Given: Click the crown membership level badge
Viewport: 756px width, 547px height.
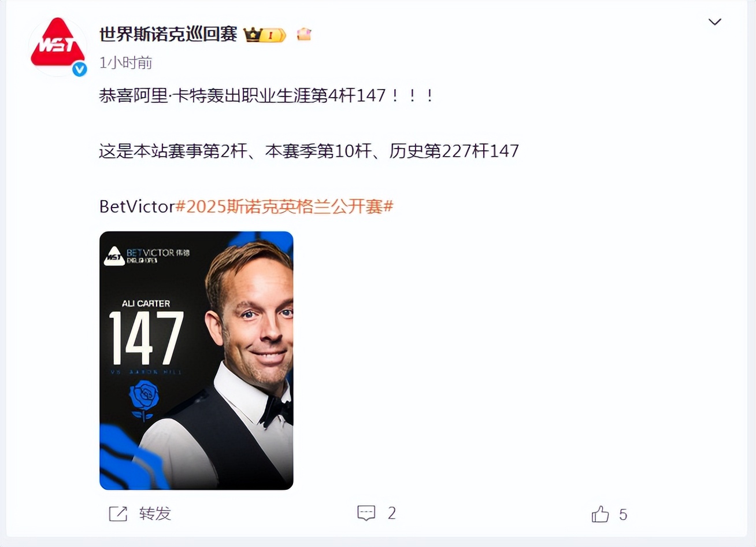Looking at the screenshot, I should click(x=265, y=35).
